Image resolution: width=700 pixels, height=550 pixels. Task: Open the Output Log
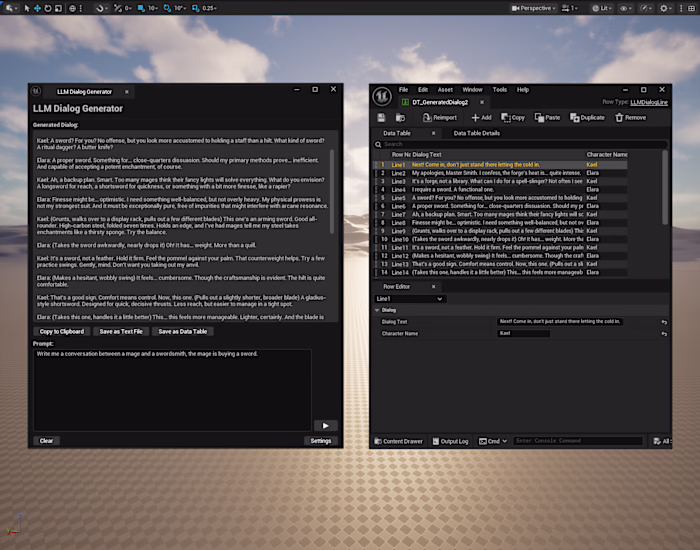pos(450,441)
